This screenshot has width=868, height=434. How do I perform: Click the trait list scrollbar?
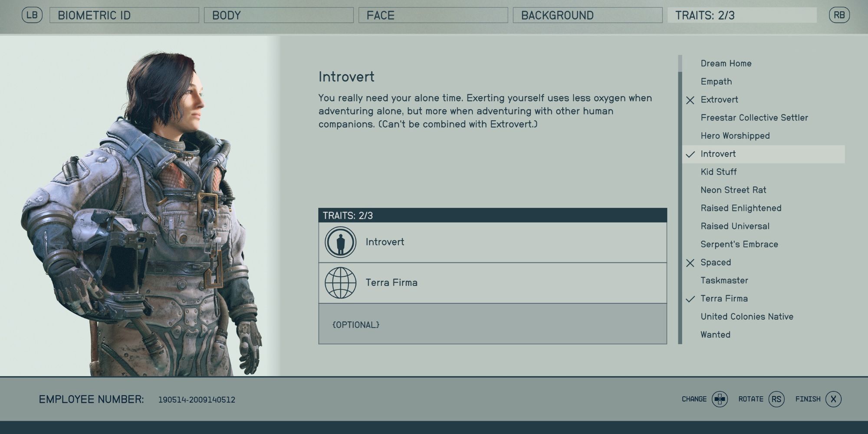[680, 200]
